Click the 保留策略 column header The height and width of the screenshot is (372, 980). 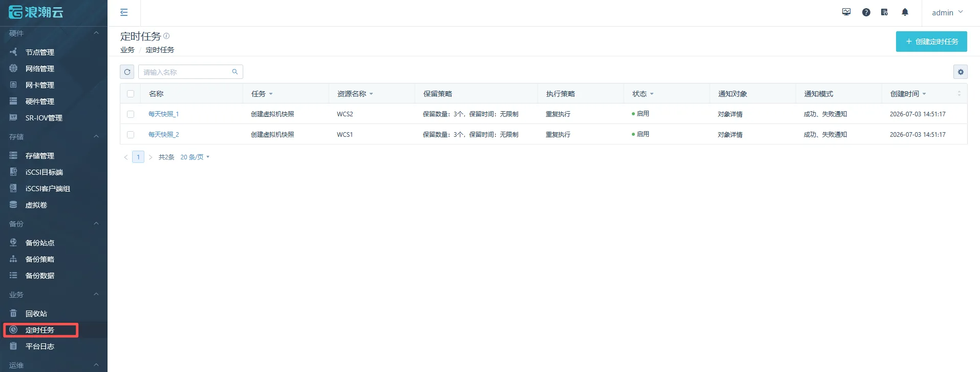(438, 94)
